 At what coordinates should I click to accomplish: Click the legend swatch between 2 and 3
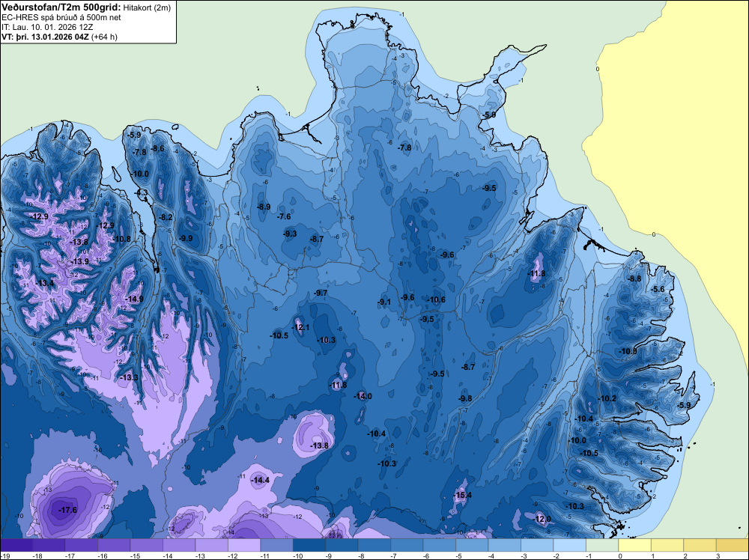(700, 545)
